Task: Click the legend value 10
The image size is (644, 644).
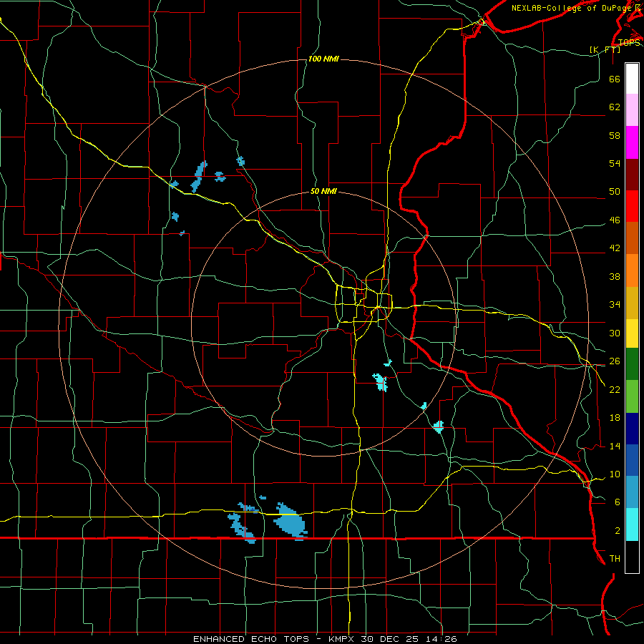Action: pyautogui.click(x=615, y=474)
